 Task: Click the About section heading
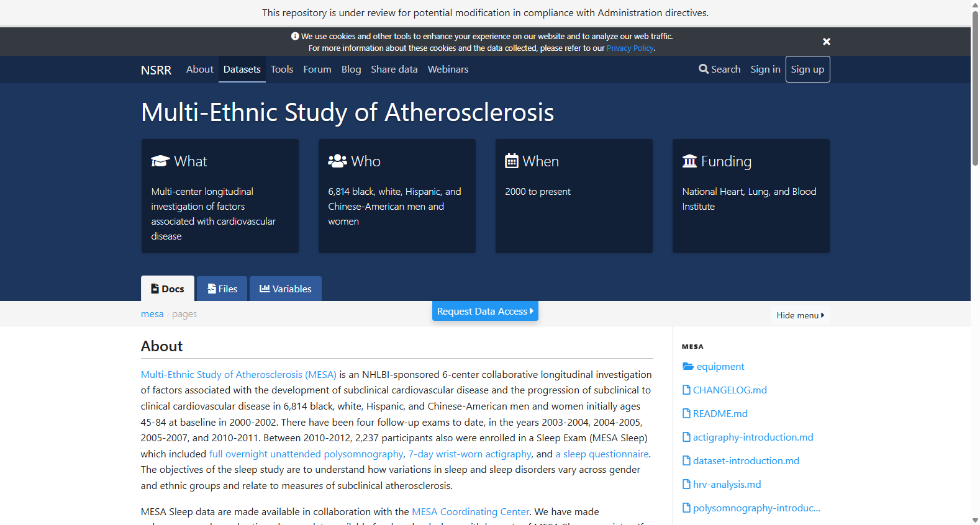click(x=161, y=346)
